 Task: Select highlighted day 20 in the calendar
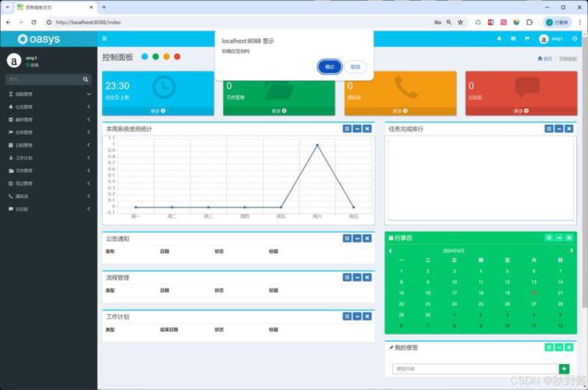point(534,293)
